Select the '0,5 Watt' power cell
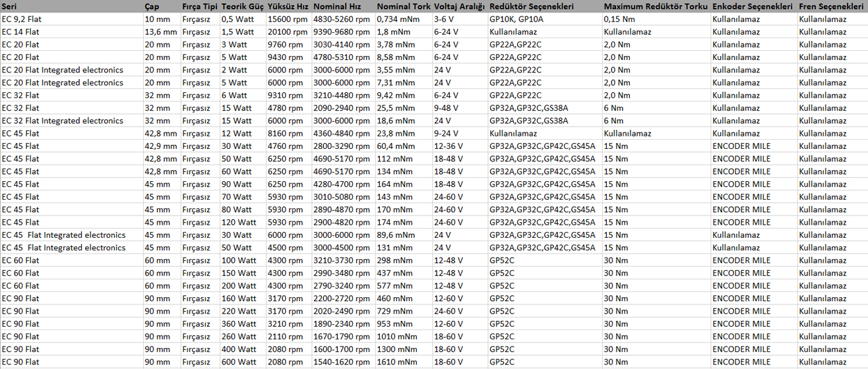The width and height of the screenshot is (868, 369). click(243, 19)
